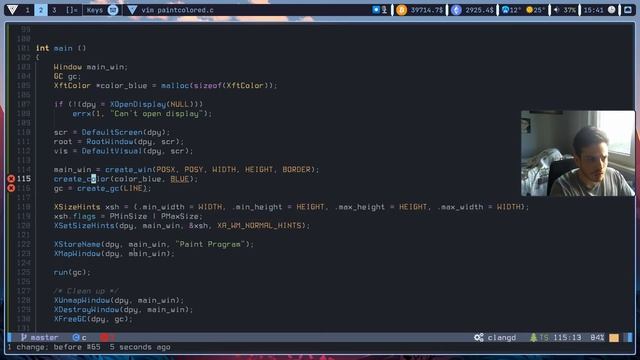Click the XStoreName "Paint Program" line
The image size is (640, 360).
point(153,244)
